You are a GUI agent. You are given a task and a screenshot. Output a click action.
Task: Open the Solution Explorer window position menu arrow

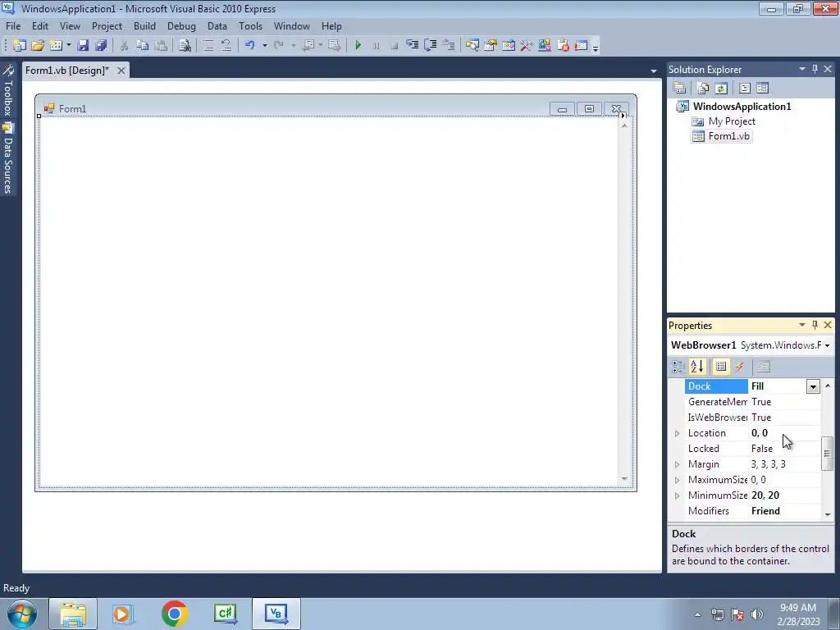(802, 69)
